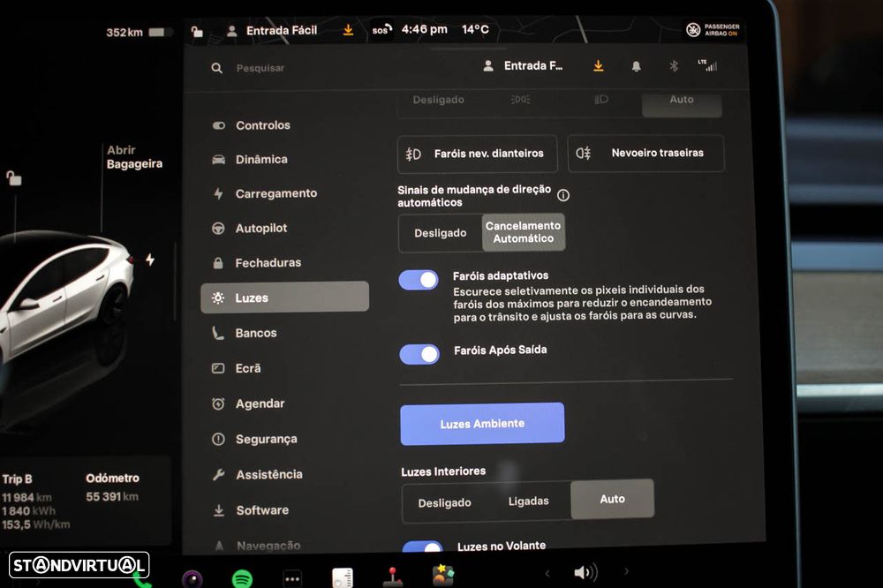Image resolution: width=883 pixels, height=588 pixels.
Task: Open notifications bell icon
Action: 637,66
